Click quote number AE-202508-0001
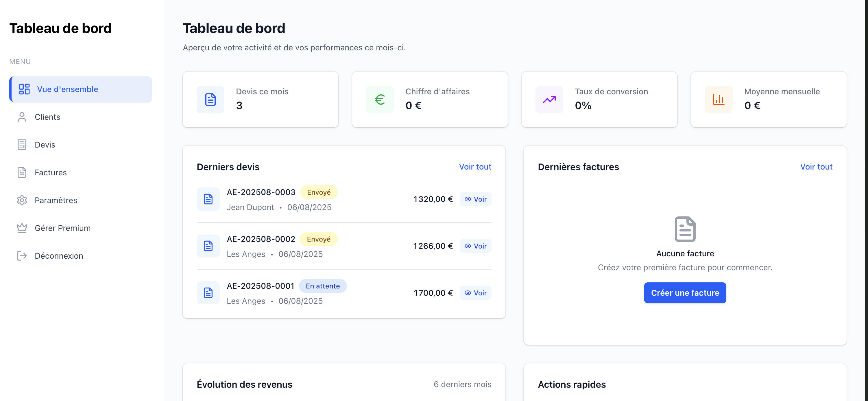Image resolution: width=868 pixels, height=401 pixels. (261, 286)
